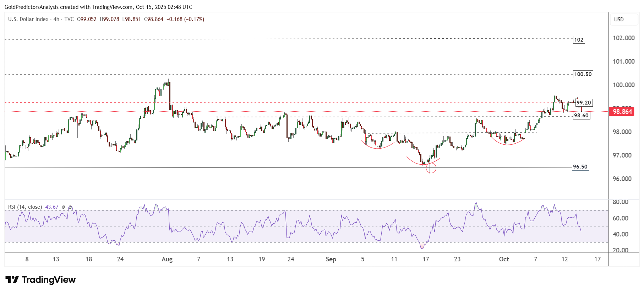Image resolution: width=644 pixels, height=293 pixels.
Task: Click the 99.20 price level label
Action: click(583, 103)
